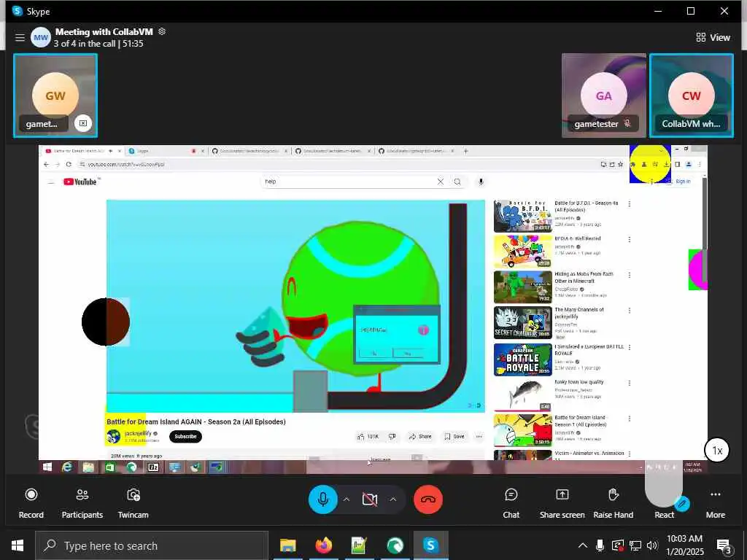Image resolution: width=747 pixels, height=560 pixels.
Task: Click YouTube voice search microphone
Action: click(x=481, y=182)
